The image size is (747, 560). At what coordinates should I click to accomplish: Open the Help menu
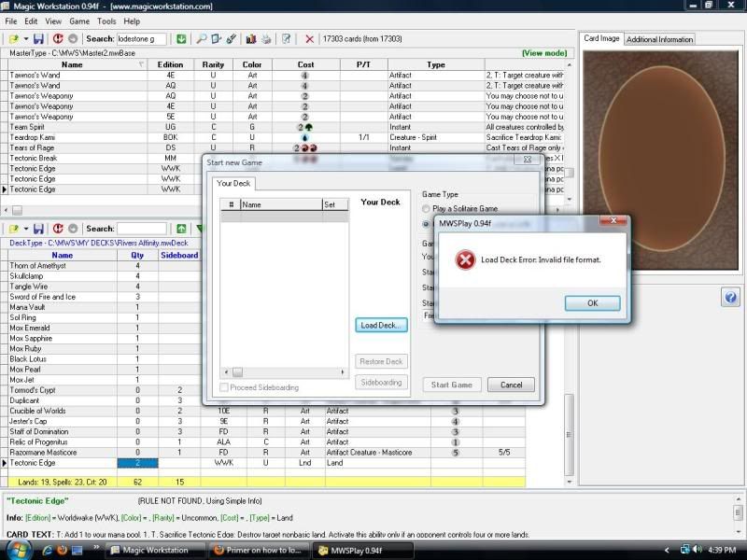tap(132, 21)
